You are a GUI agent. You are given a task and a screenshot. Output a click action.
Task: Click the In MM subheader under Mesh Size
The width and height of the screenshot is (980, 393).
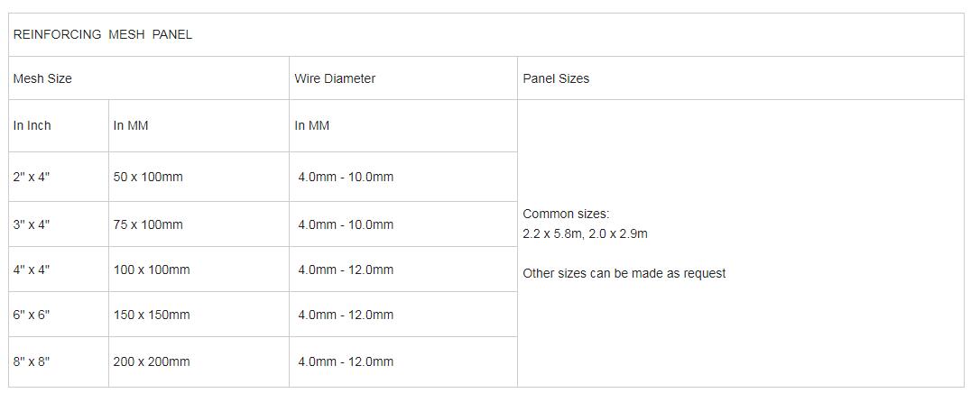point(199,126)
